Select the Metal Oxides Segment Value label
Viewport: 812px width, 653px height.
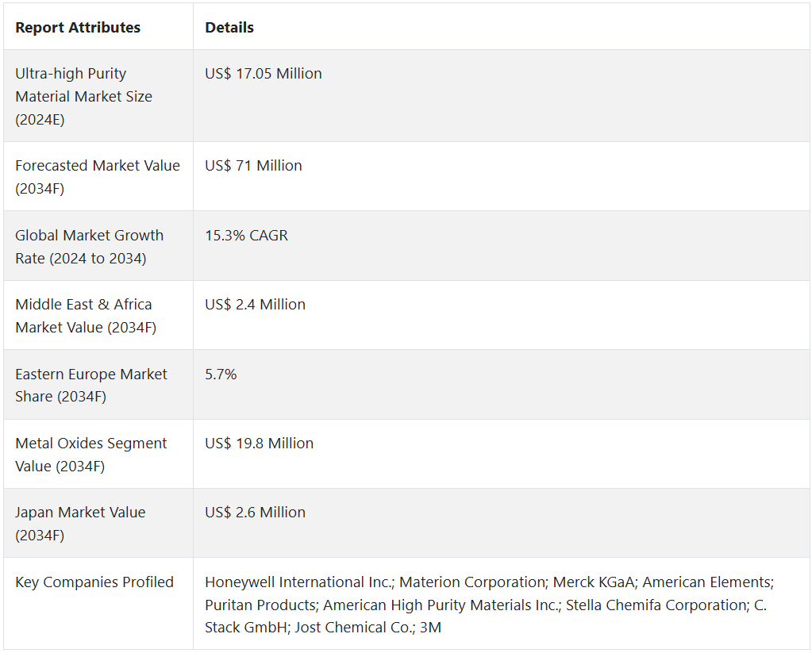click(x=90, y=455)
